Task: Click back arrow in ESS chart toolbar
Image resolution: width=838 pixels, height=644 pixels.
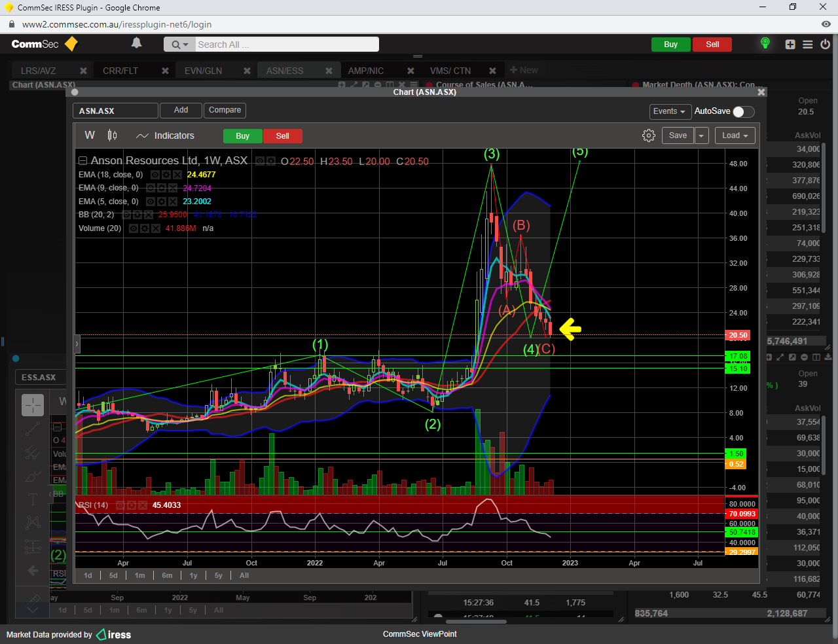Action: (33, 571)
